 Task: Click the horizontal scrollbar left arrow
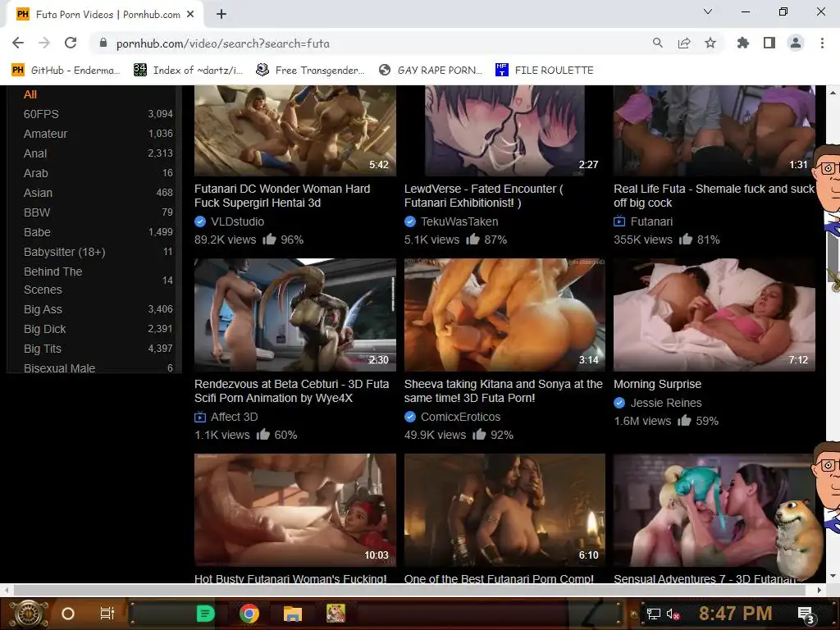coord(6,590)
